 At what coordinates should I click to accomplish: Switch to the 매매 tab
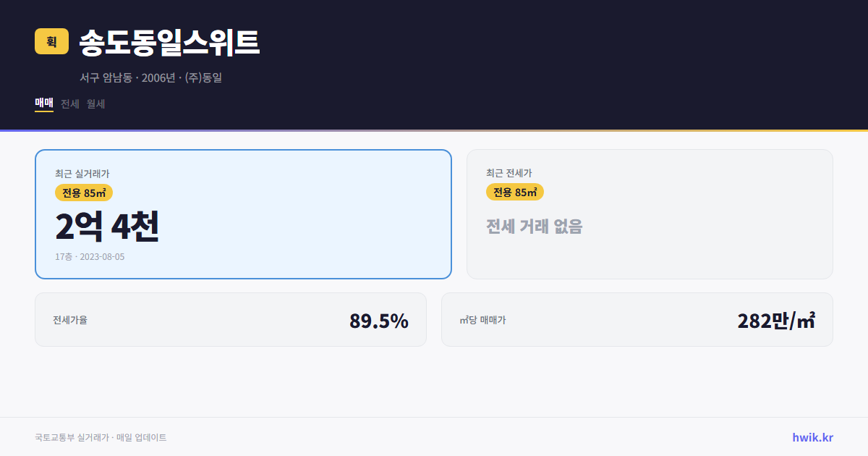coord(43,104)
